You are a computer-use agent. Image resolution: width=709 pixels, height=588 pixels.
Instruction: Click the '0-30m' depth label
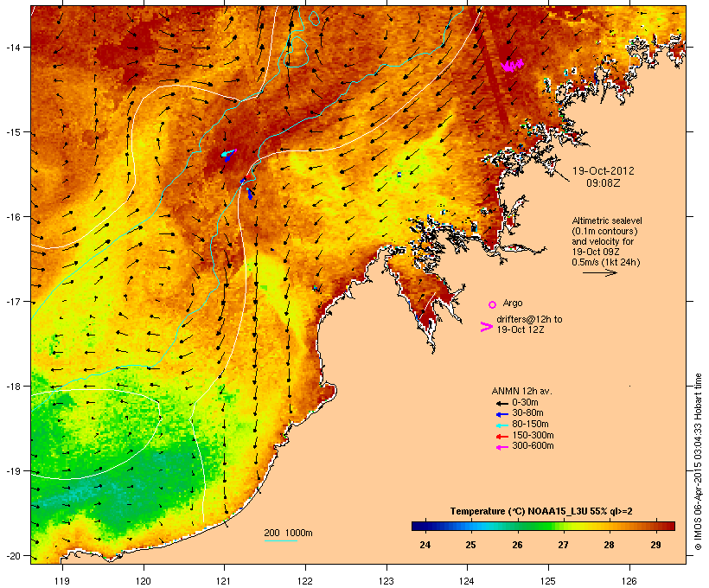pyautogui.click(x=525, y=403)
